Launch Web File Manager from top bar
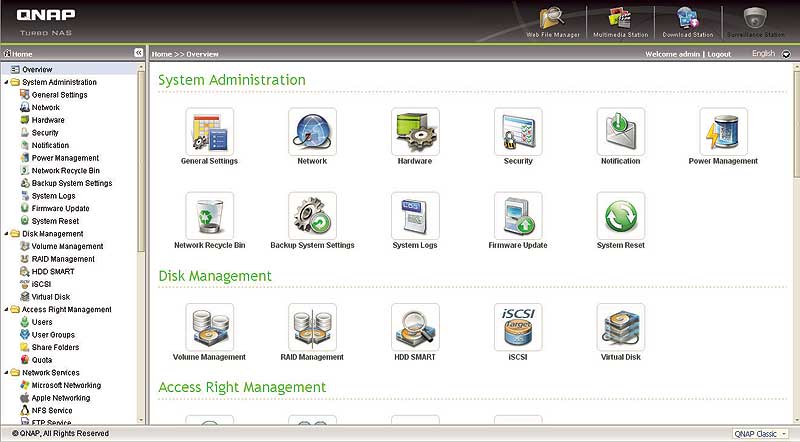Viewport: 800px width, 442px height. (553, 22)
